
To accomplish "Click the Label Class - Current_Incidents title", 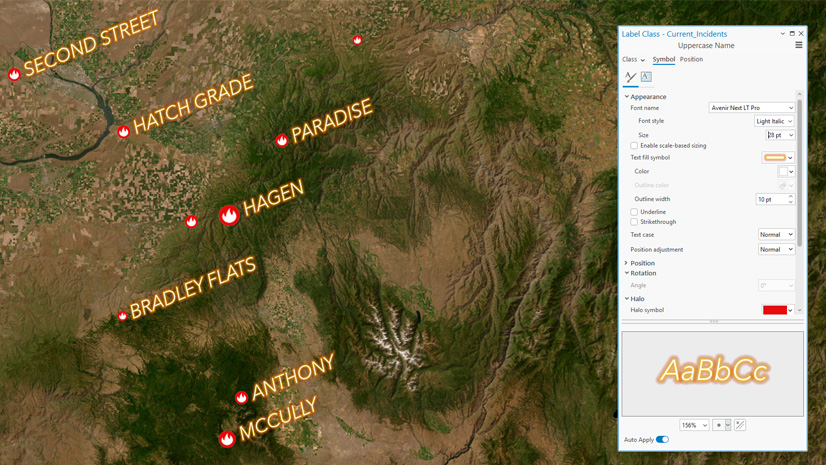I will click(x=674, y=34).
